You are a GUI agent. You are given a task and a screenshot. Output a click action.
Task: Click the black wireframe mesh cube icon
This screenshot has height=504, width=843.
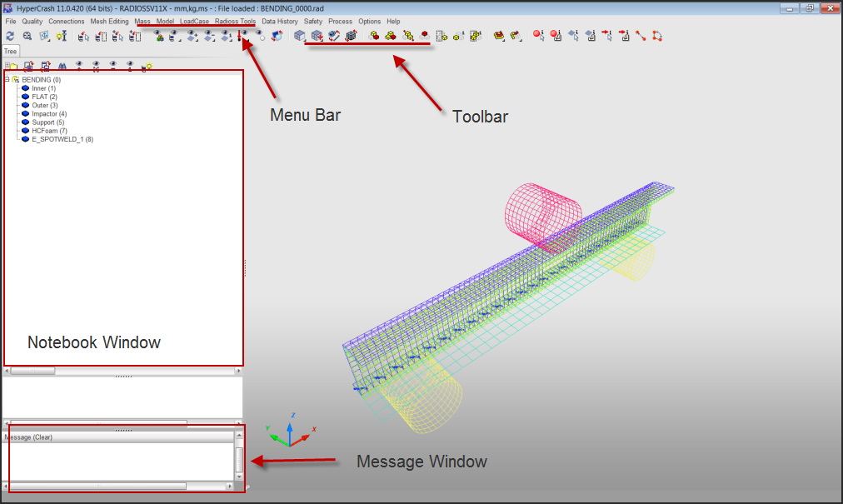pyautogui.click(x=351, y=36)
